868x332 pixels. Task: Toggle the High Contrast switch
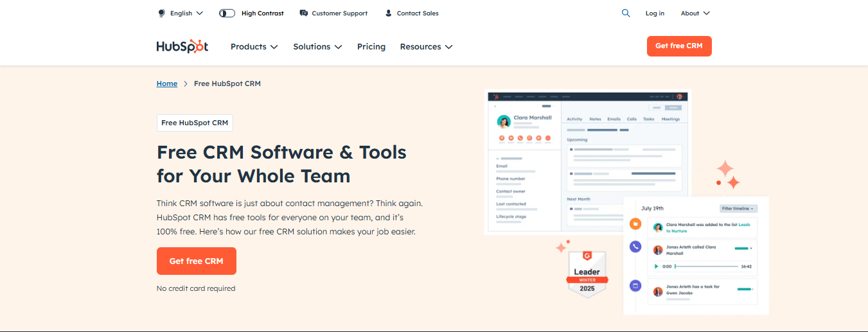(x=227, y=13)
